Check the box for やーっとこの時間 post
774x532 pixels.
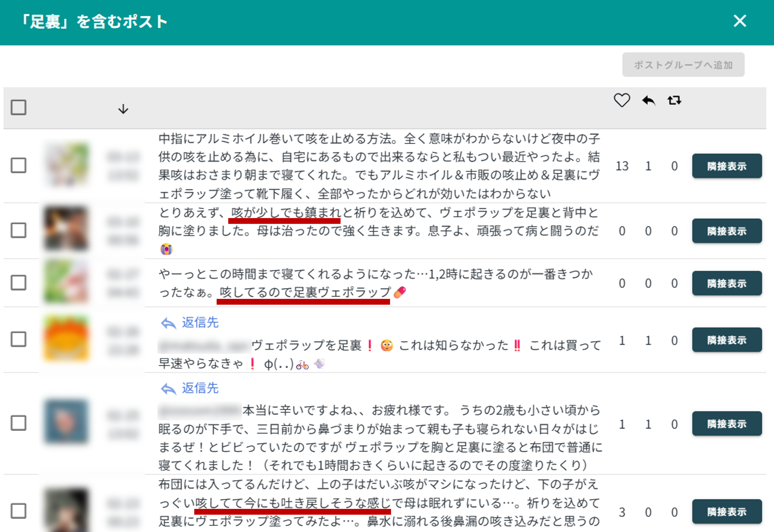18,283
